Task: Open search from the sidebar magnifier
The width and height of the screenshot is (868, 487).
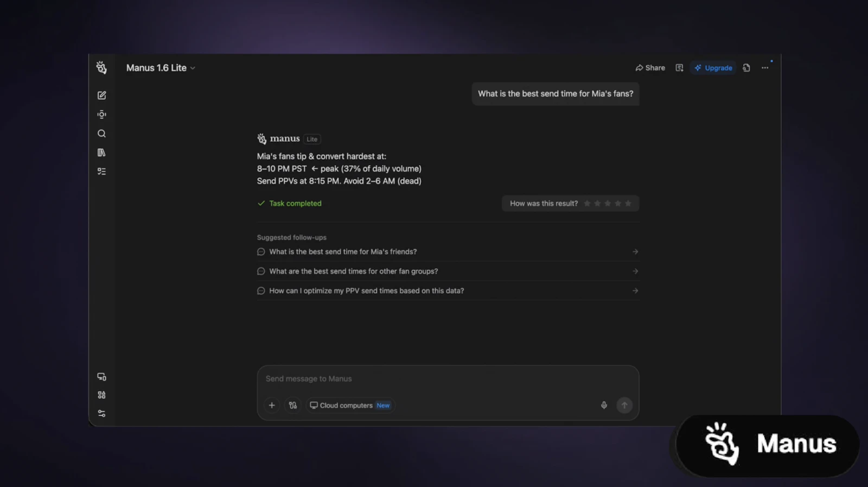Action: pos(101,134)
